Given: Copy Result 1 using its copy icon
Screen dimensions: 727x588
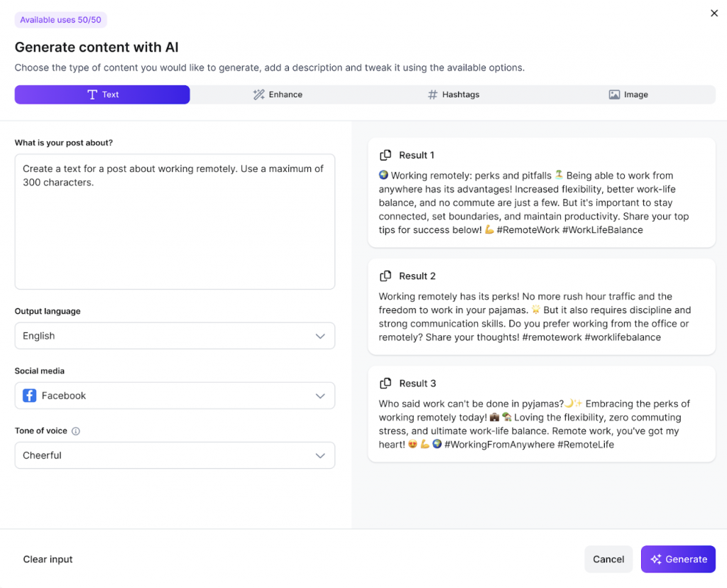Looking at the screenshot, I should point(386,156).
